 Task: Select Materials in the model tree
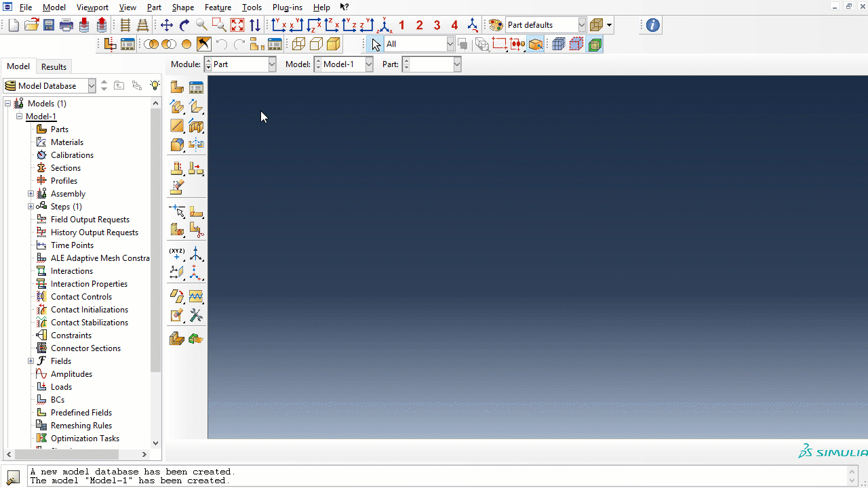click(x=67, y=142)
